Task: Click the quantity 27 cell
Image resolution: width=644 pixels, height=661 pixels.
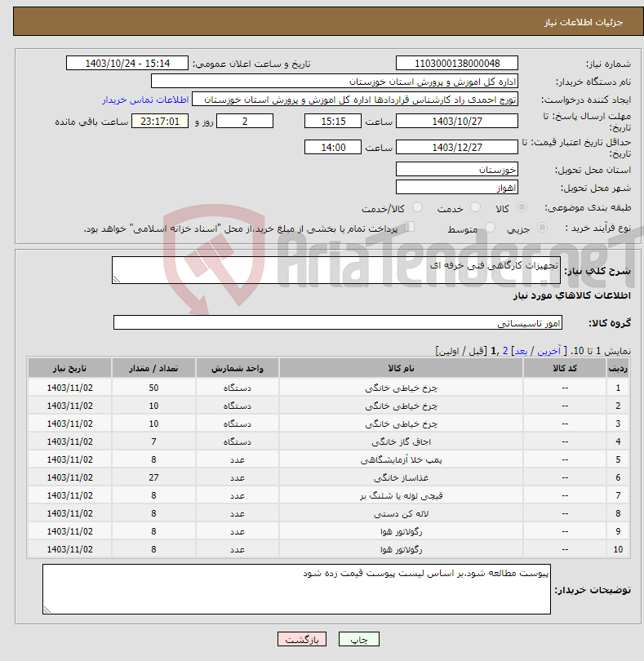Action: (153, 477)
